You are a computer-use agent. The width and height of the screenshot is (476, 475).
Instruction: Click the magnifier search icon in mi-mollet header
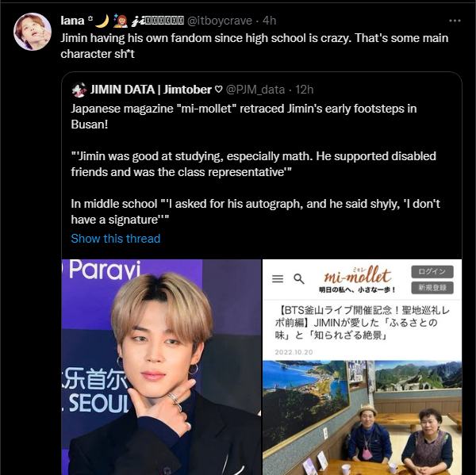click(x=299, y=278)
